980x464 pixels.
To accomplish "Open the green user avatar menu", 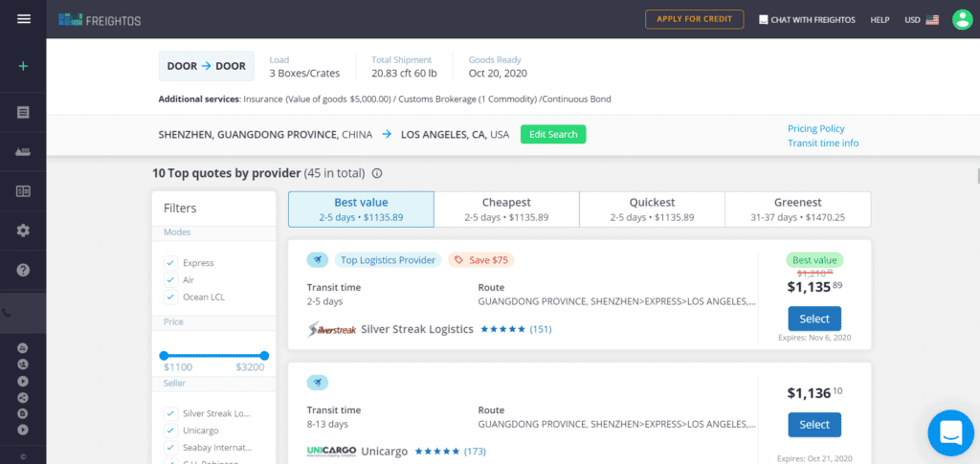I will (x=961, y=19).
